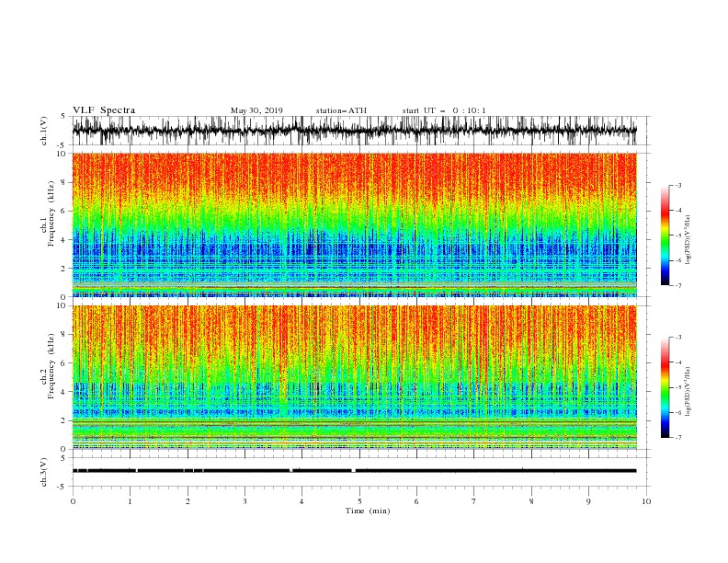Click the time axis tick label "3"
The width and height of the screenshot is (728, 563).
pos(245,501)
